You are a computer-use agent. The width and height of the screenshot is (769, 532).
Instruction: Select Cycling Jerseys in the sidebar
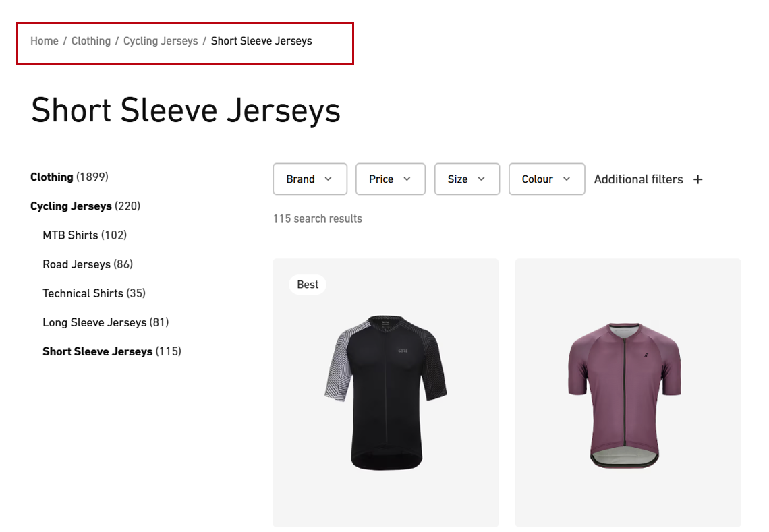[71, 206]
